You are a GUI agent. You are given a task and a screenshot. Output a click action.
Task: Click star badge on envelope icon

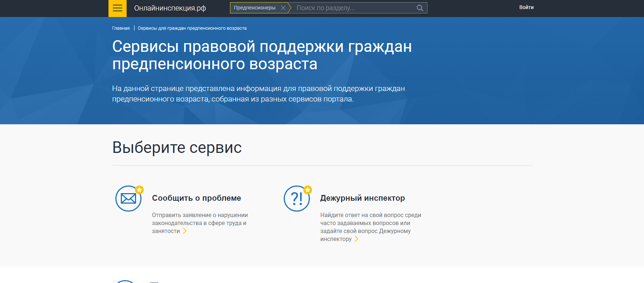139,190
